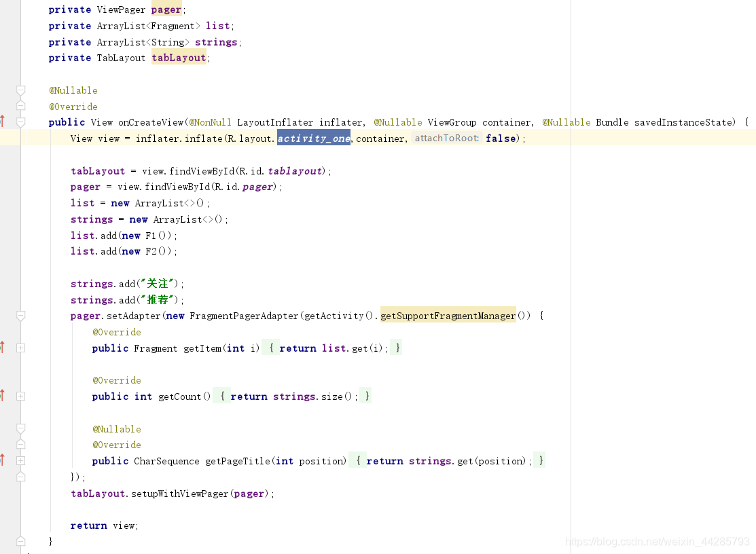This screenshot has width=756, height=554.
Task: Click override gutter arrow beside getPageTitle
Action: point(3,460)
